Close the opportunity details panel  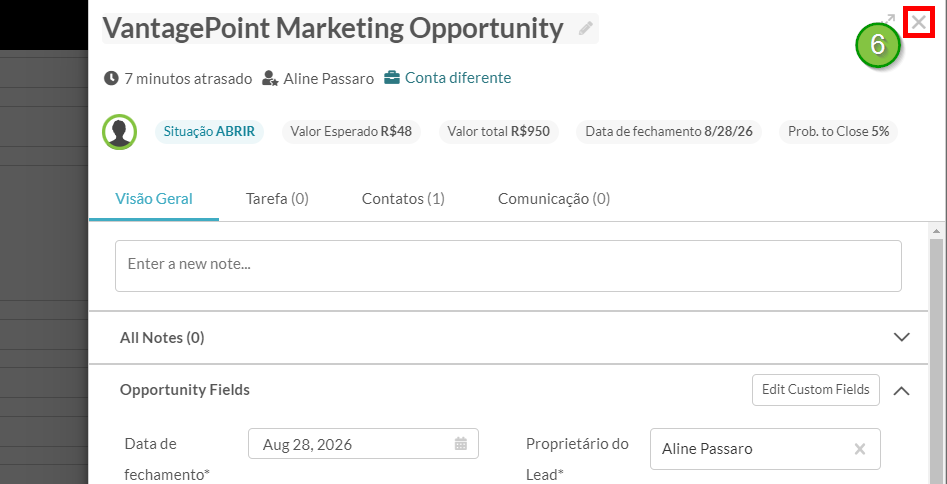[919, 24]
